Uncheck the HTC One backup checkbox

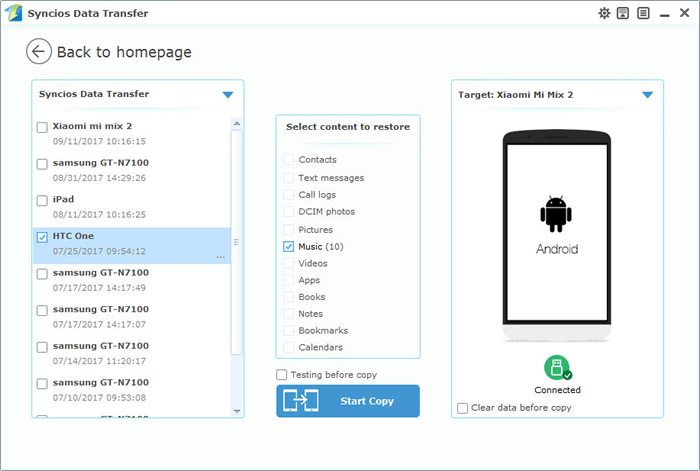[42, 237]
